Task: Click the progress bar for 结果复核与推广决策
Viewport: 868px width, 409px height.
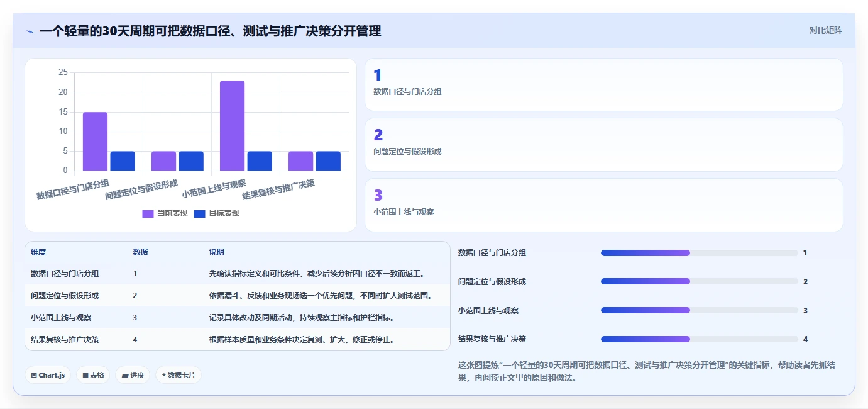Action: [x=699, y=339]
